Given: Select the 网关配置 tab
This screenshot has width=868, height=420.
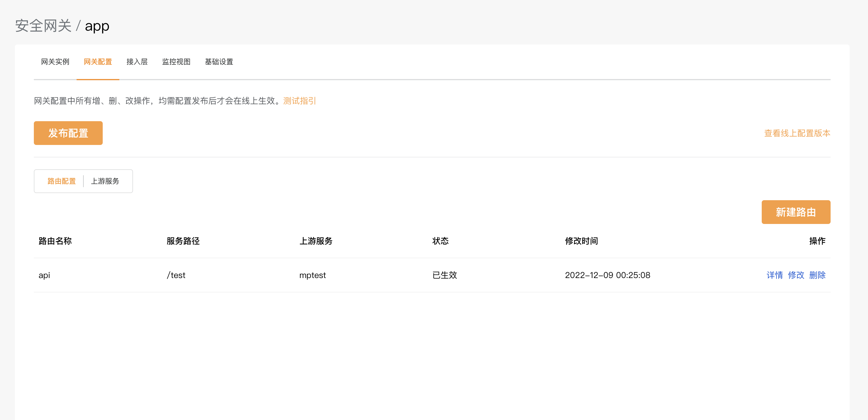Looking at the screenshot, I should [98, 62].
